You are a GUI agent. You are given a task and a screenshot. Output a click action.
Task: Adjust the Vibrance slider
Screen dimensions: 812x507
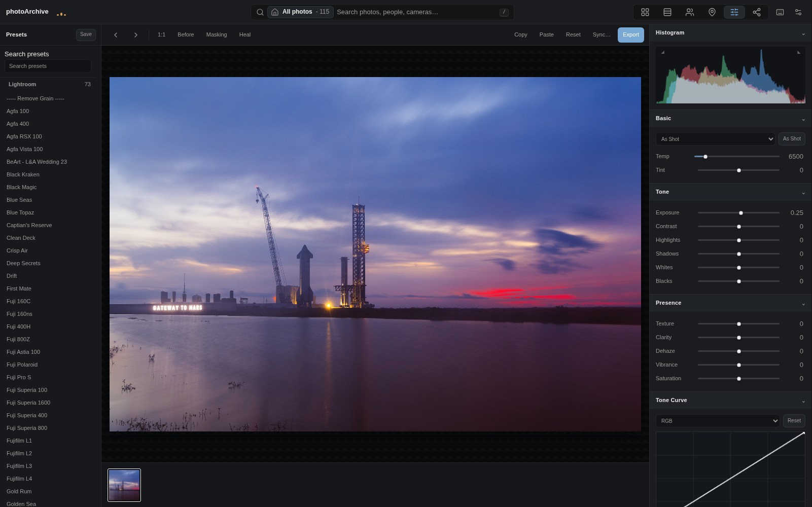pos(738,365)
